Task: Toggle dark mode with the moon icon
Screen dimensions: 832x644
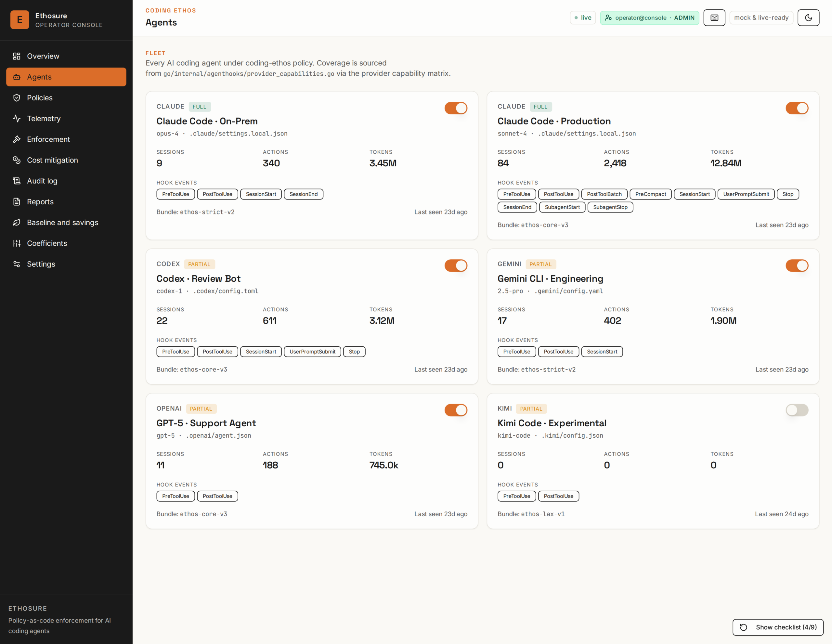Action: pyautogui.click(x=808, y=18)
